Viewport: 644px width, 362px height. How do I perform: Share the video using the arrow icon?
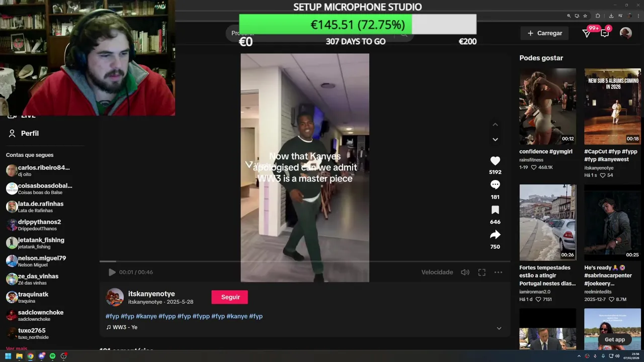click(x=495, y=234)
